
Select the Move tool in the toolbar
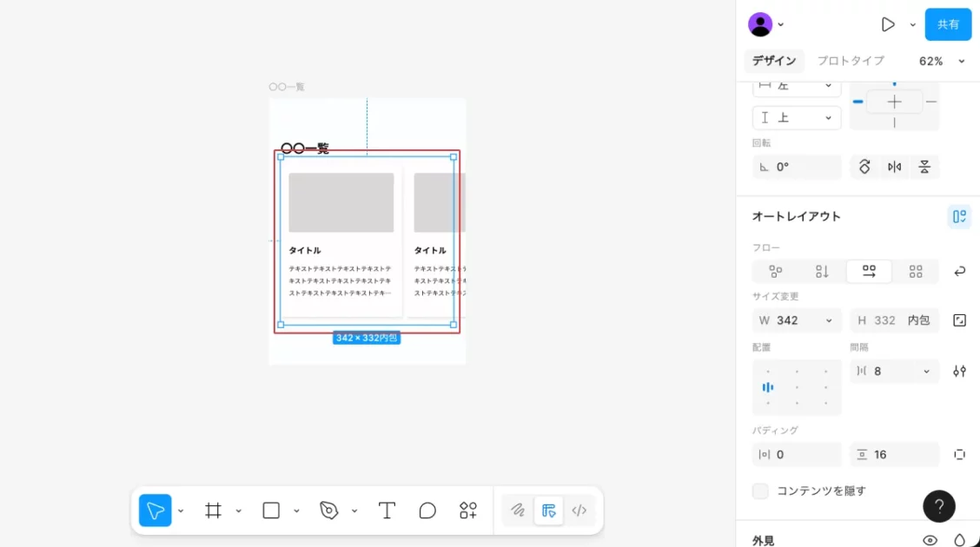(x=156, y=511)
